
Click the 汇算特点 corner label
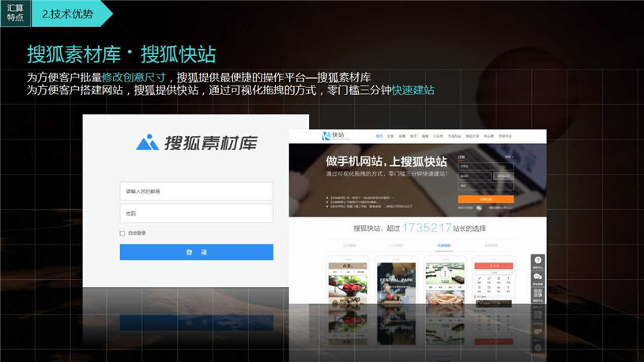click(x=15, y=13)
